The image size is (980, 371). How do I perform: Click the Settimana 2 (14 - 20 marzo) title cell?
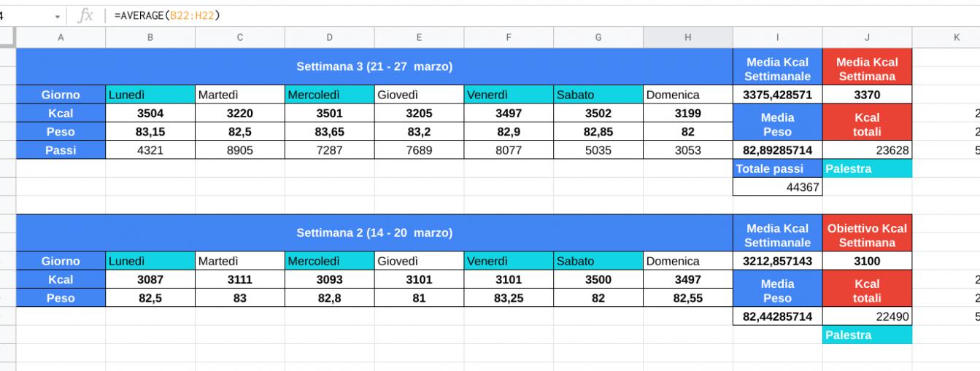coord(374,233)
